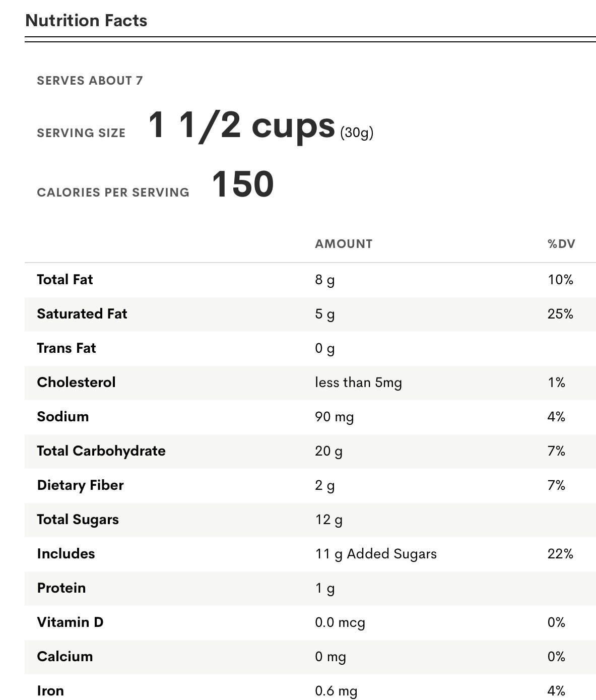Screen dimensions: 596x700
Task: Click the Nutrition Facts heading
Action: [x=86, y=21]
